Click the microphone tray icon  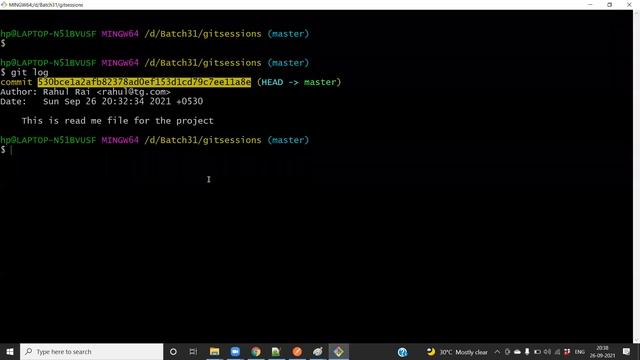click(x=527, y=352)
